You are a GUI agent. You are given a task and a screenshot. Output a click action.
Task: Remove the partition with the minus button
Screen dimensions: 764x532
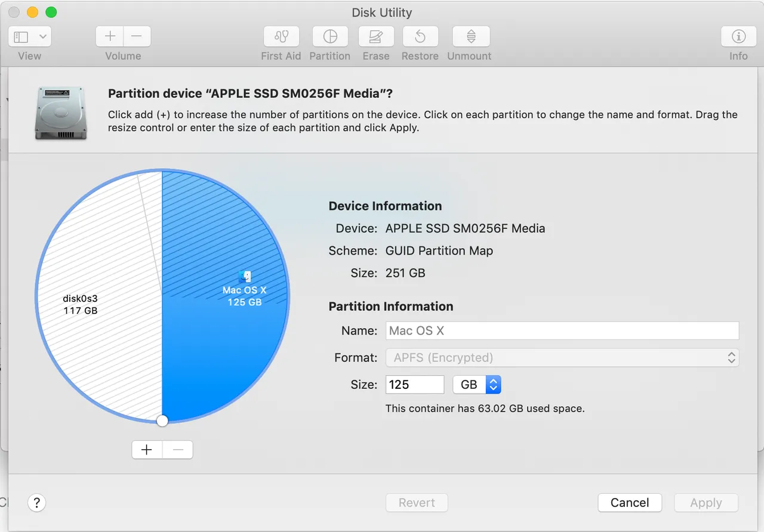tap(178, 450)
